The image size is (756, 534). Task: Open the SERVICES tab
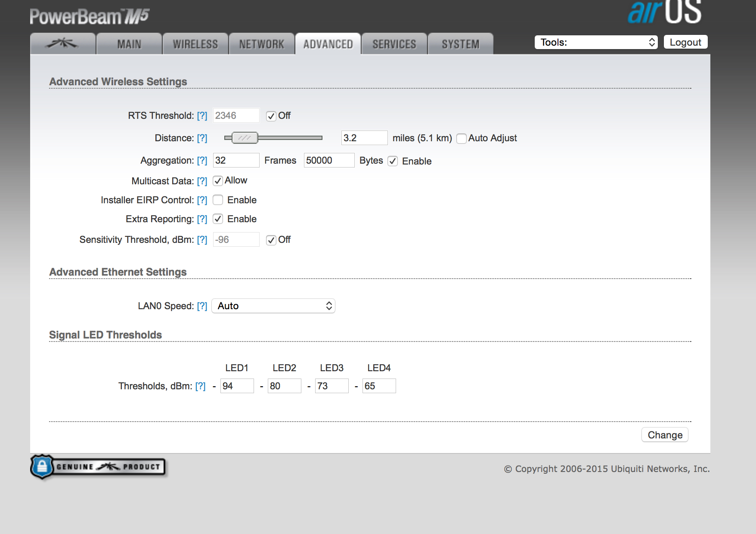tap(394, 43)
